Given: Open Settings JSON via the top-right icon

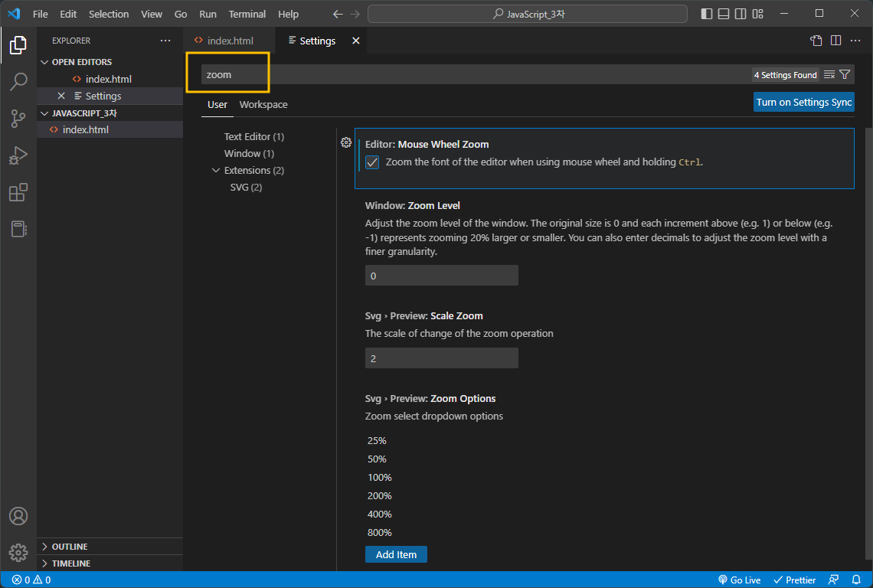Looking at the screenshot, I should [814, 41].
